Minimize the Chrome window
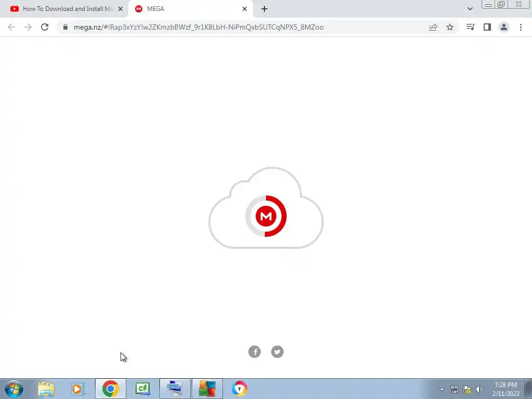Viewport: 532px width, 399px height. (x=488, y=5)
